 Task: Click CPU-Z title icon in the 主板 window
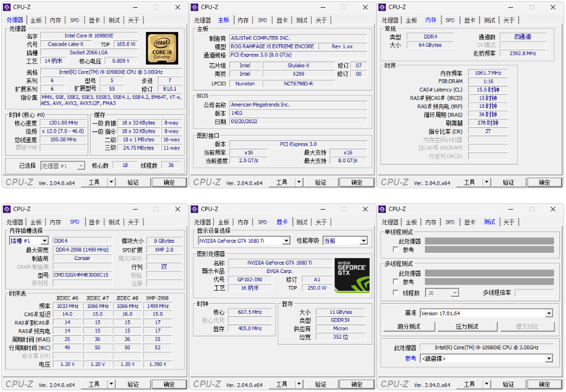pyautogui.click(x=194, y=7)
